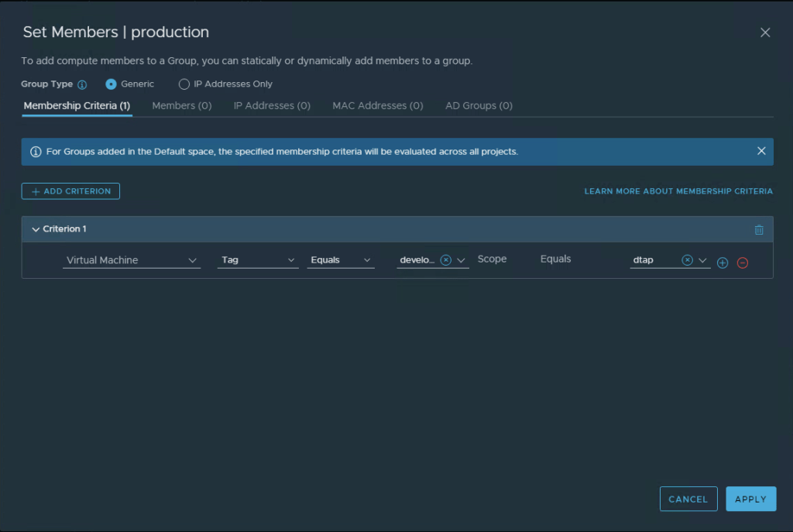Click the Apply button
The image size is (793, 532).
(x=750, y=499)
